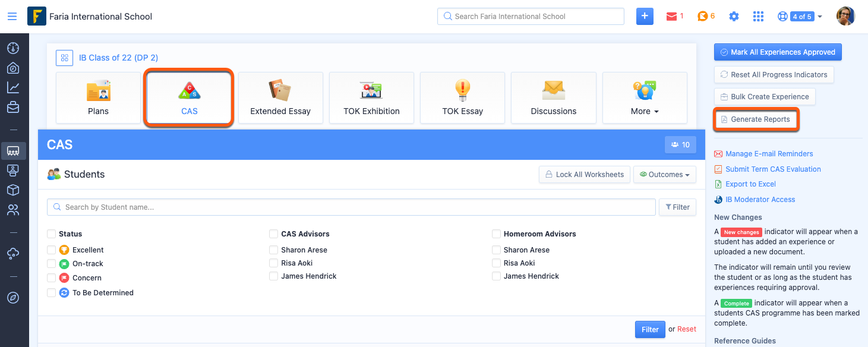This screenshot has height=347, width=868.
Task: Click Reset All Progress Indicators button
Action: coord(774,75)
